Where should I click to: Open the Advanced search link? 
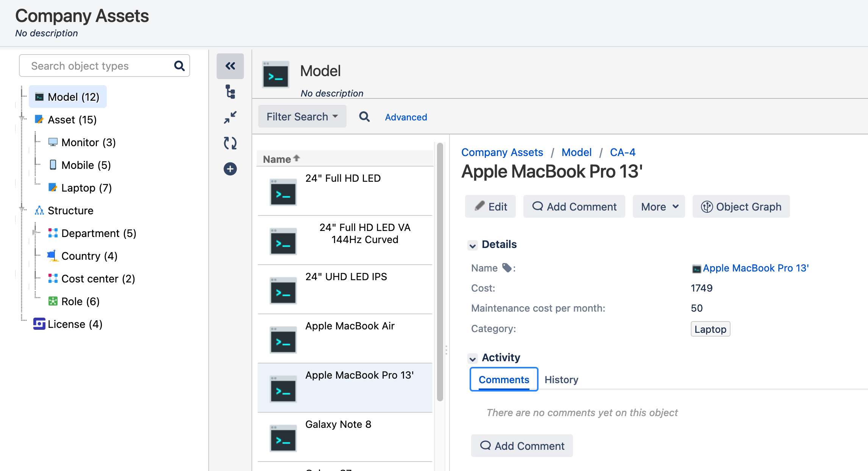pos(406,117)
